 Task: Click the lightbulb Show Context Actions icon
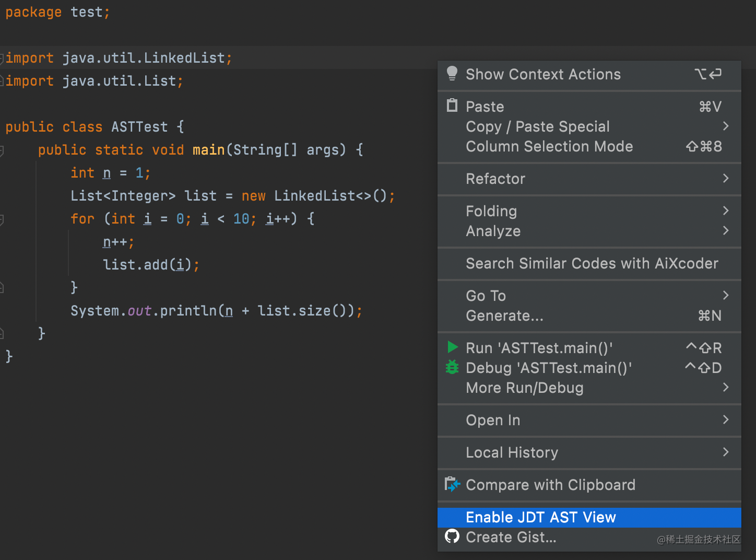[452, 74]
